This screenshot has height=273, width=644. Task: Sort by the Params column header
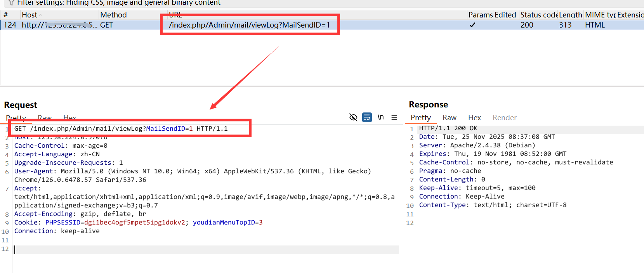[481, 15]
